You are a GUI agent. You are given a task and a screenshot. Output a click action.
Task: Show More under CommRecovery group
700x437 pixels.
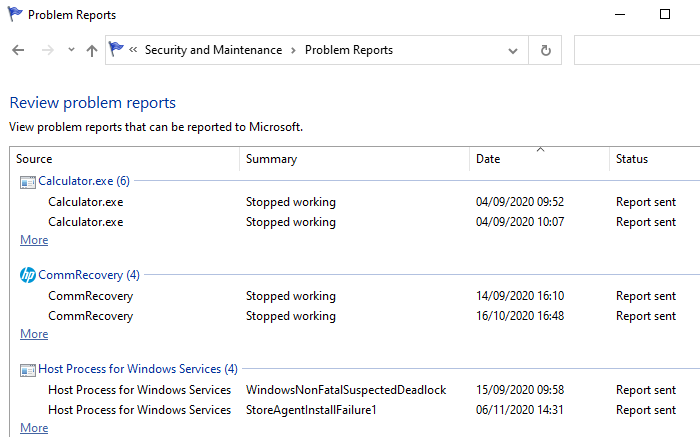point(34,334)
